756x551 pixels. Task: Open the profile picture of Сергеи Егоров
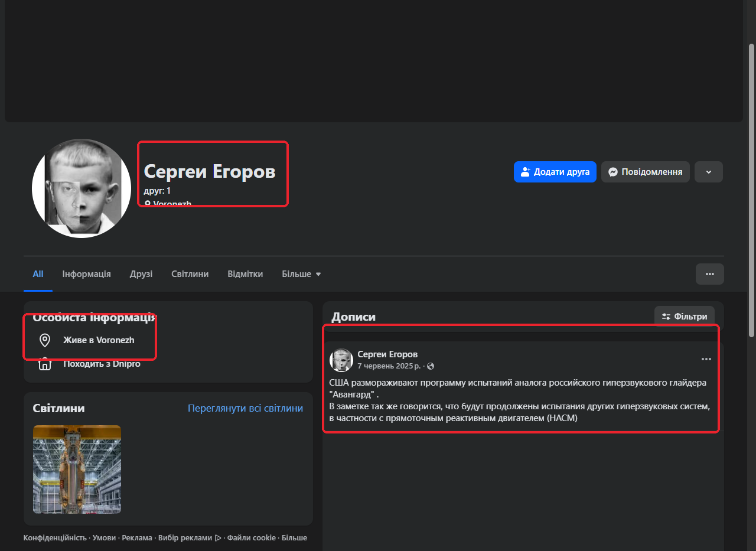click(x=82, y=188)
